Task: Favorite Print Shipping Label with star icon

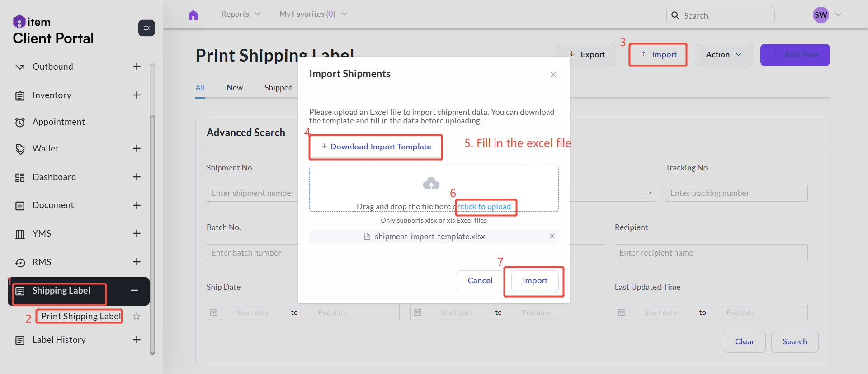Action: (x=137, y=317)
